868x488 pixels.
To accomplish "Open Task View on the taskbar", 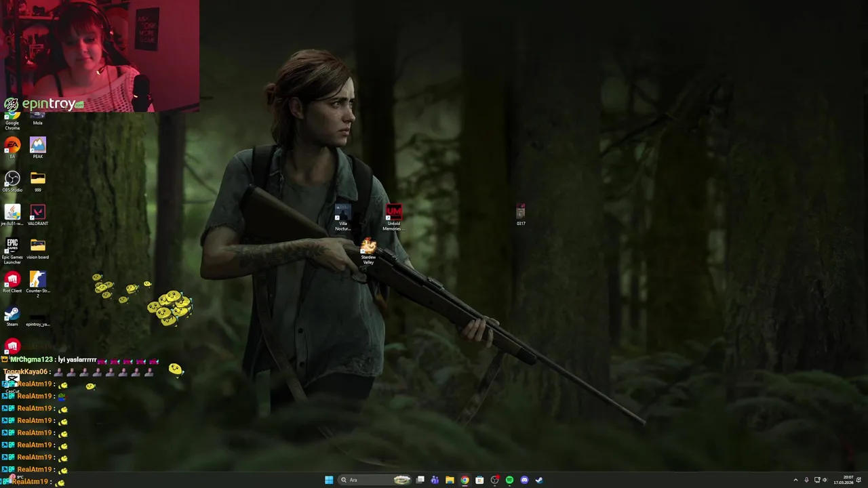I will 420,480.
